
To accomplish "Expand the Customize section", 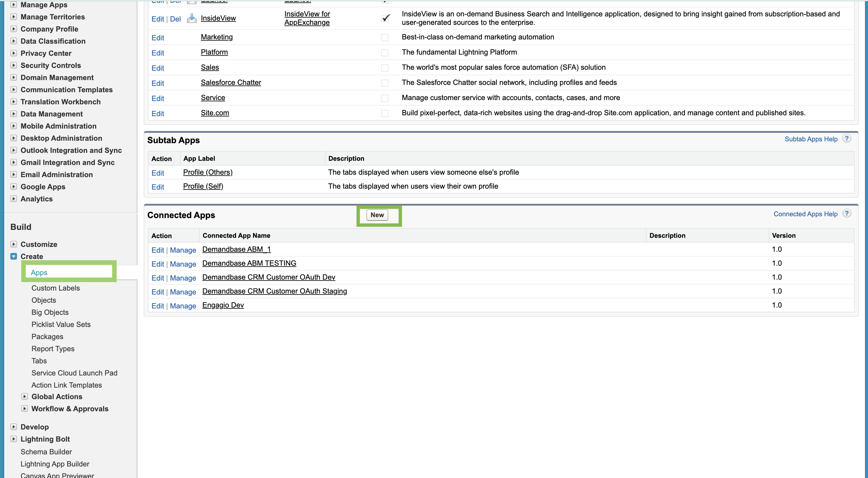I will coord(13,244).
